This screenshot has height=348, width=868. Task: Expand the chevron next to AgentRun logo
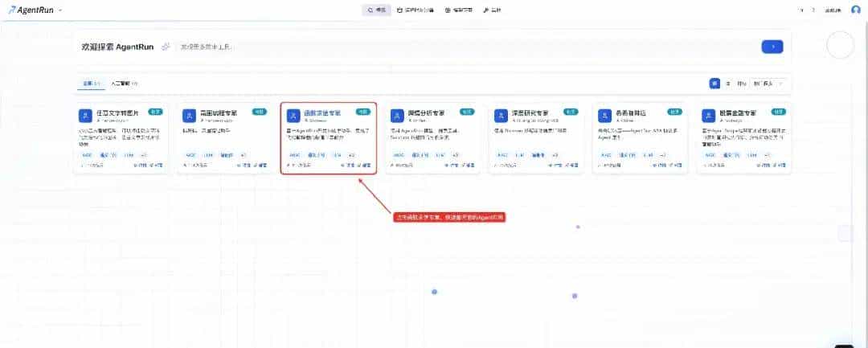pyautogui.click(x=59, y=10)
